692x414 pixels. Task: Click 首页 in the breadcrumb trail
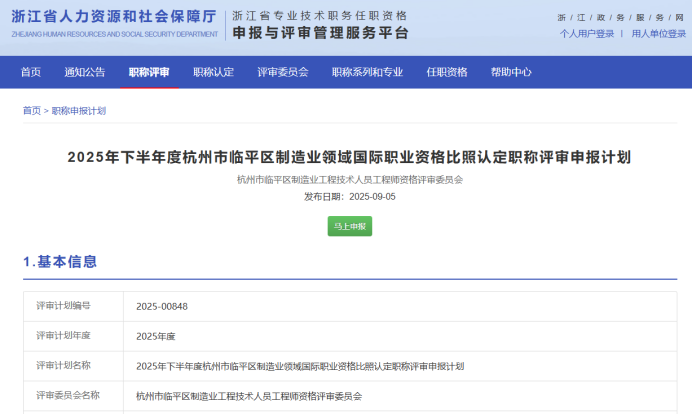32,111
